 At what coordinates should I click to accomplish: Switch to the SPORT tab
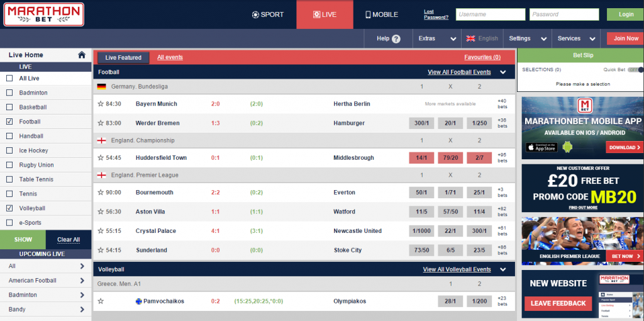pyautogui.click(x=268, y=14)
